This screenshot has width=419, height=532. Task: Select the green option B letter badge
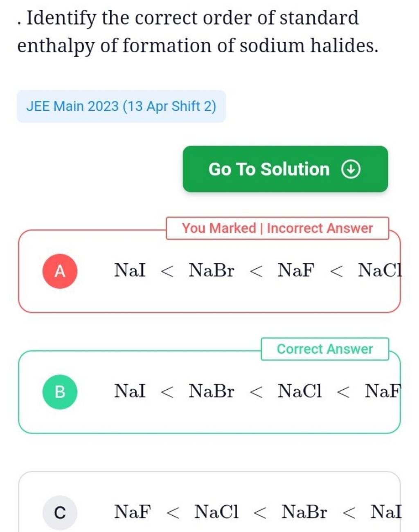60,392
